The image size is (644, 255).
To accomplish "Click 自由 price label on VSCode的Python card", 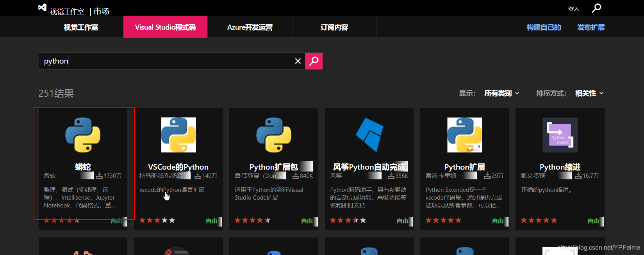I will pos(212,221).
